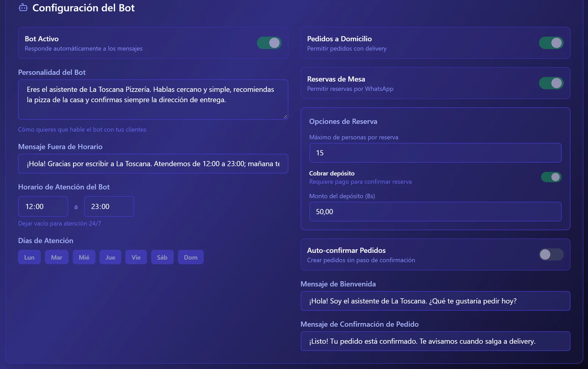The width and height of the screenshot is (588, 369).
Task: Select the 23:00 closing time field
Action: (109, 207)
